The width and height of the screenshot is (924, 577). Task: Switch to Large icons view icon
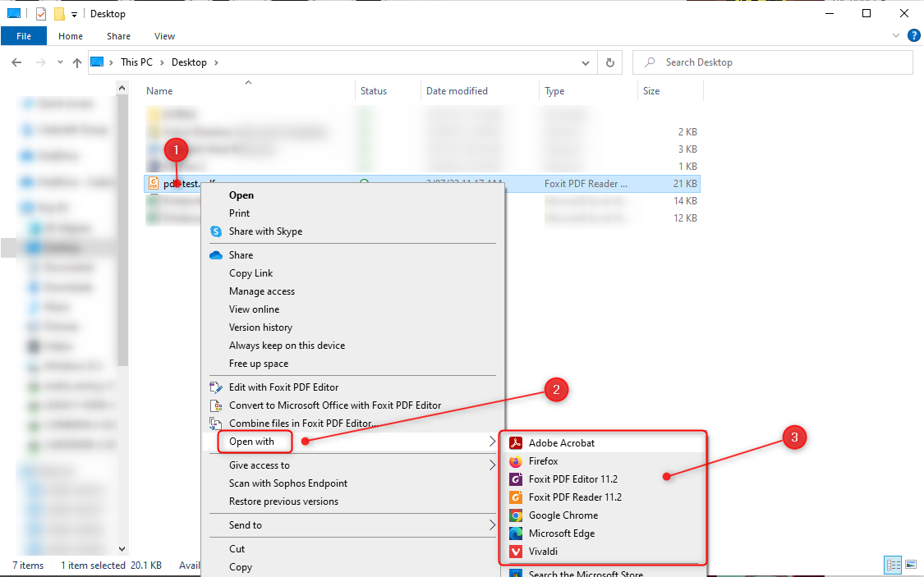click(911, 565)
